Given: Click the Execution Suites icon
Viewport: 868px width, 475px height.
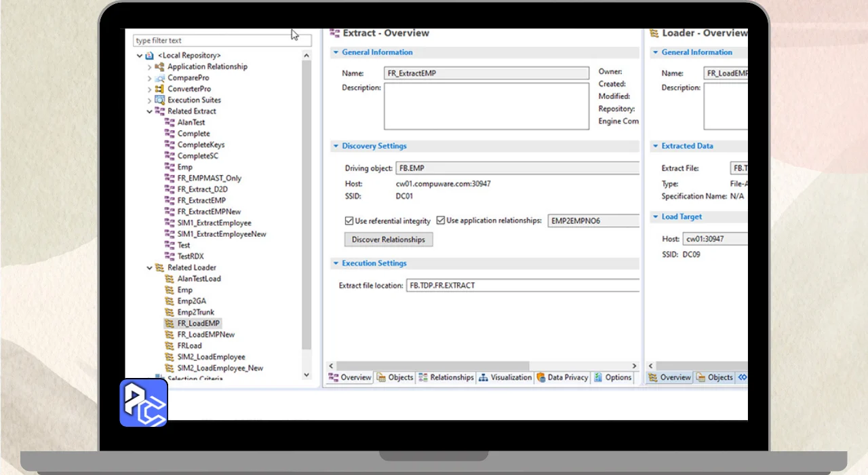Looking at the screenshot, I should (160, 100).
